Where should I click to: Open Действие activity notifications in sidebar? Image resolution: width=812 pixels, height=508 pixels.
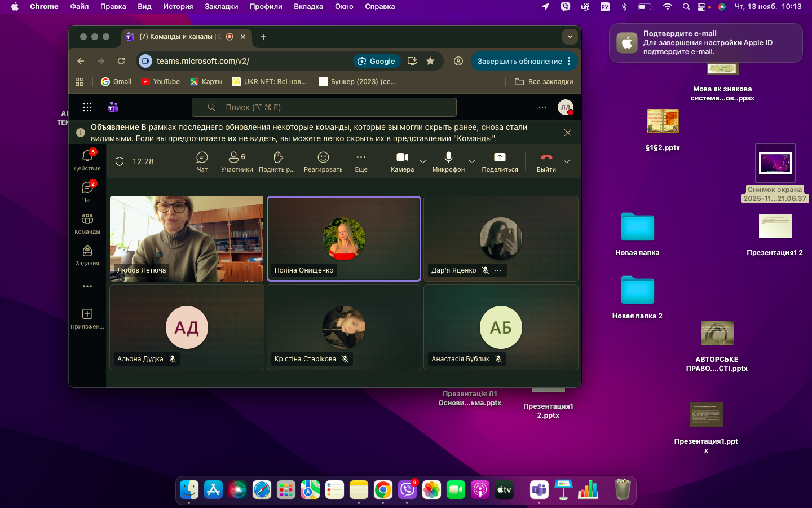tap(87, 160)
